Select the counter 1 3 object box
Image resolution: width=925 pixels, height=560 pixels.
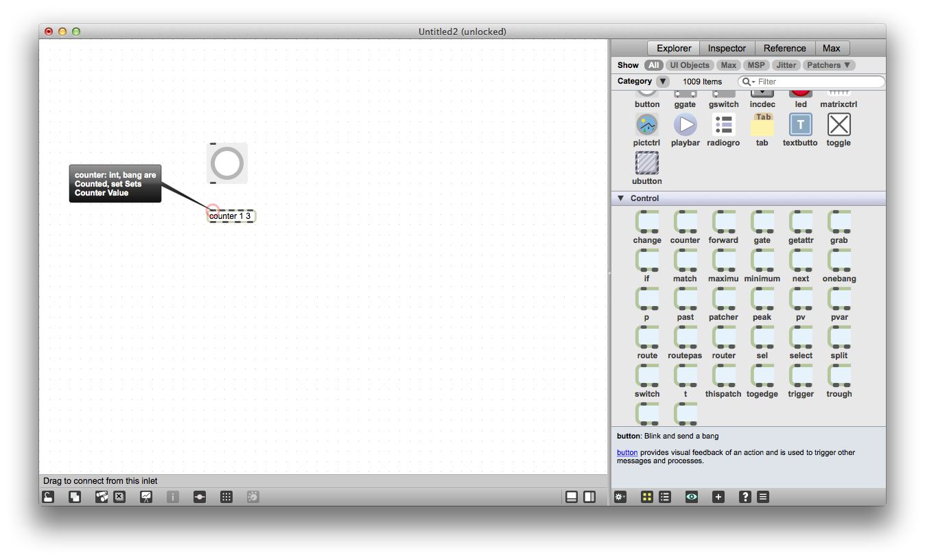click(231, 216)
